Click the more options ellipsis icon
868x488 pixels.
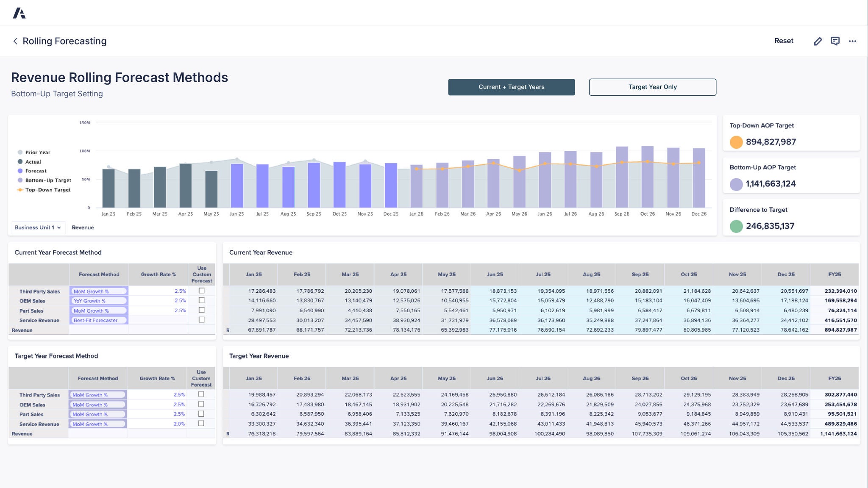[x=852, y=41]
